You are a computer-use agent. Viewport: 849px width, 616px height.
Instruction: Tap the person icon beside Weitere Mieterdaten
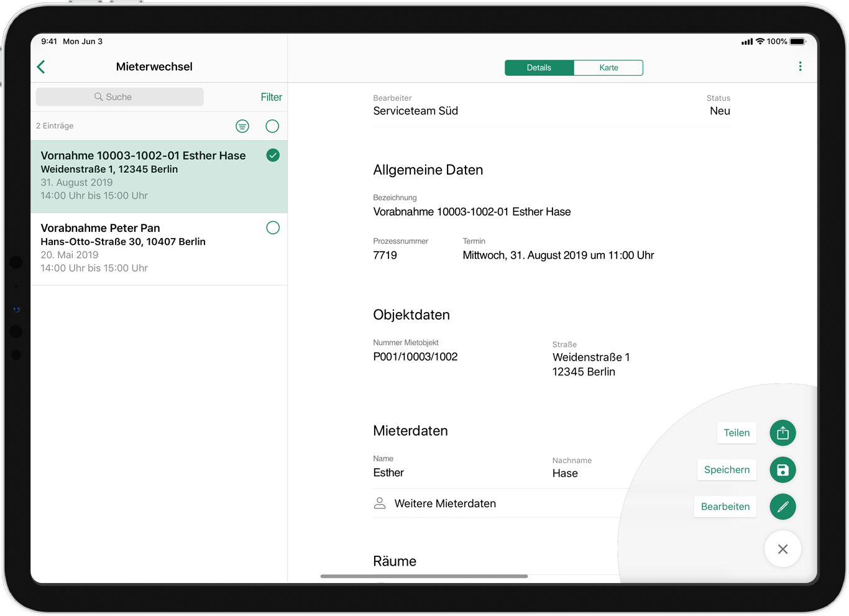pos(380,503)
